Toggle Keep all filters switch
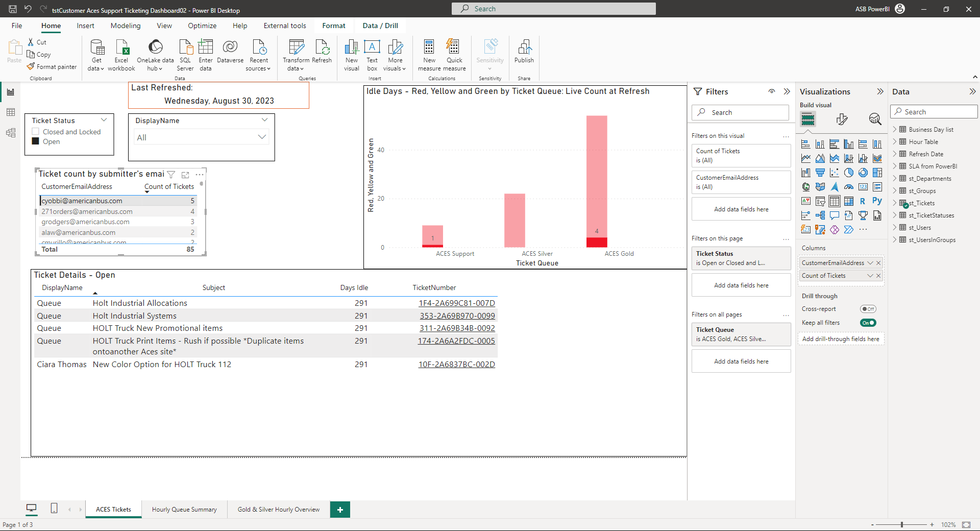The width and height of the screenshot is (980, 531). pyautogui.click(x=868, y=323)
